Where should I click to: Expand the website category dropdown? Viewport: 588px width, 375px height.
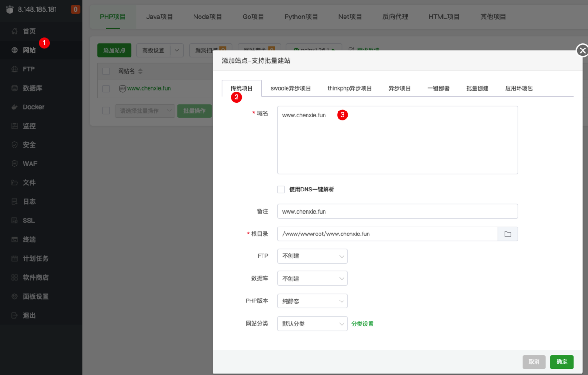coord(312,324)
